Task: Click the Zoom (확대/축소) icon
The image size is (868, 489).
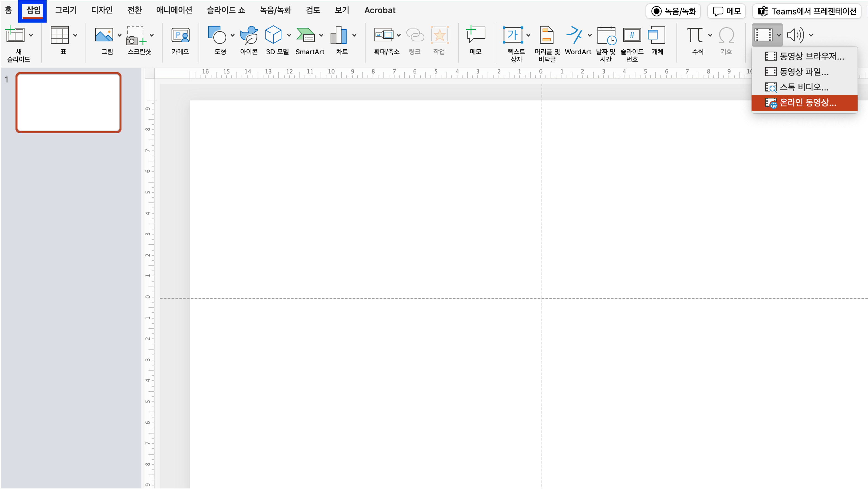Action: click(x=384, y=35)
